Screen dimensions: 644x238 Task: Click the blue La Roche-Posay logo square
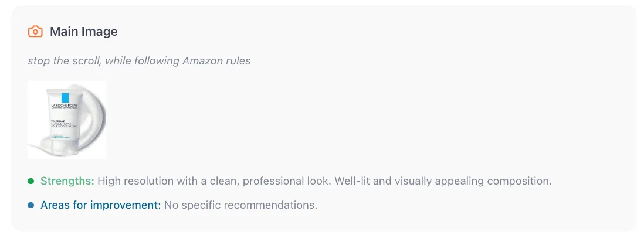[x=63, y=97]
